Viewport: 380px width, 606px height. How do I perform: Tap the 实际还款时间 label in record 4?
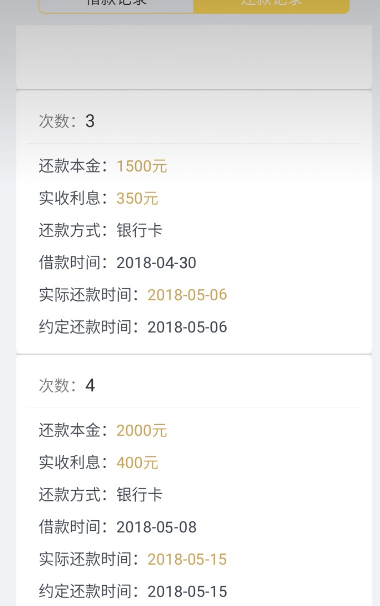click(x=85, y=559)
